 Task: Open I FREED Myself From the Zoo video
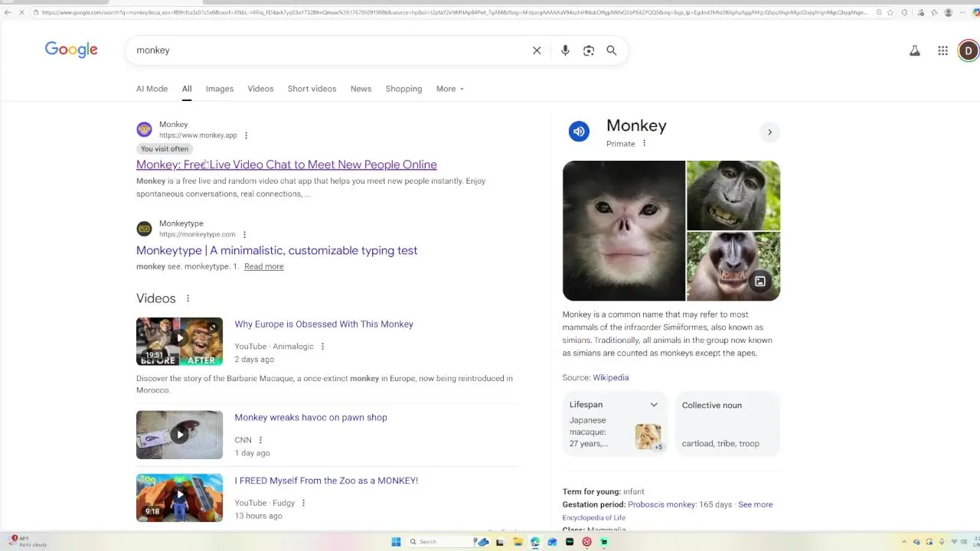[x=326, y=481]
